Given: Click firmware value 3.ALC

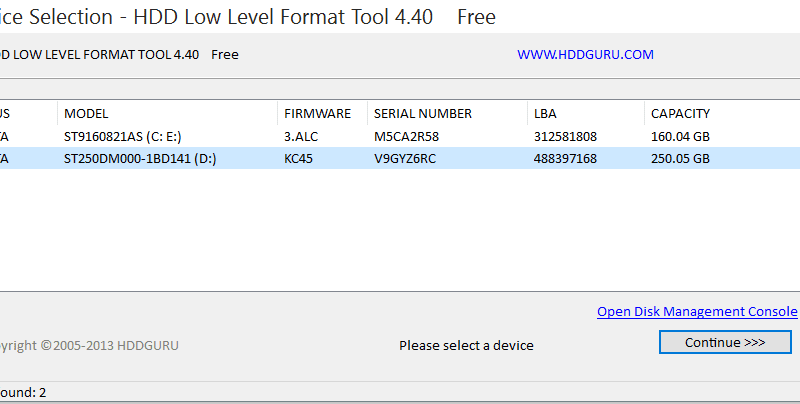Looking at the screenshot, I should (x=301, y=137).
